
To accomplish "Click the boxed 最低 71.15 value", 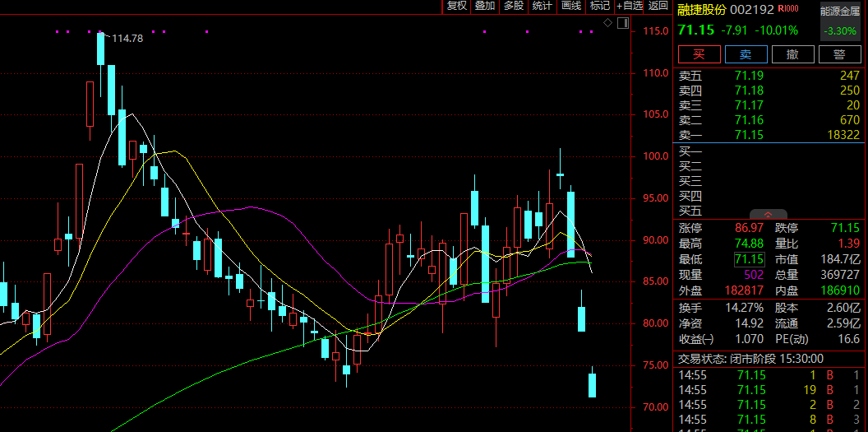I will click(749, 258).
